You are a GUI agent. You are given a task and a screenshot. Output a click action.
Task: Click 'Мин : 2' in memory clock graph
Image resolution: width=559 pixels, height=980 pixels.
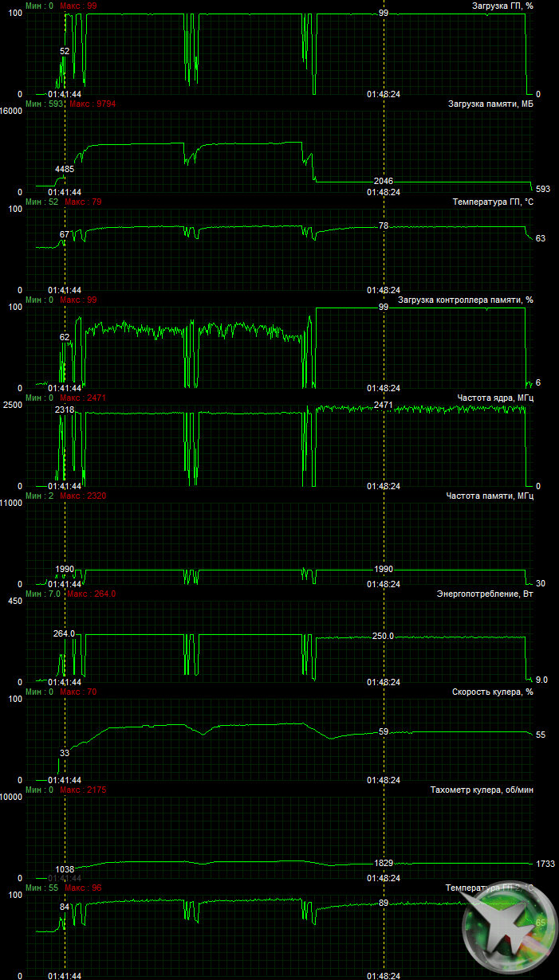[40, 496]
